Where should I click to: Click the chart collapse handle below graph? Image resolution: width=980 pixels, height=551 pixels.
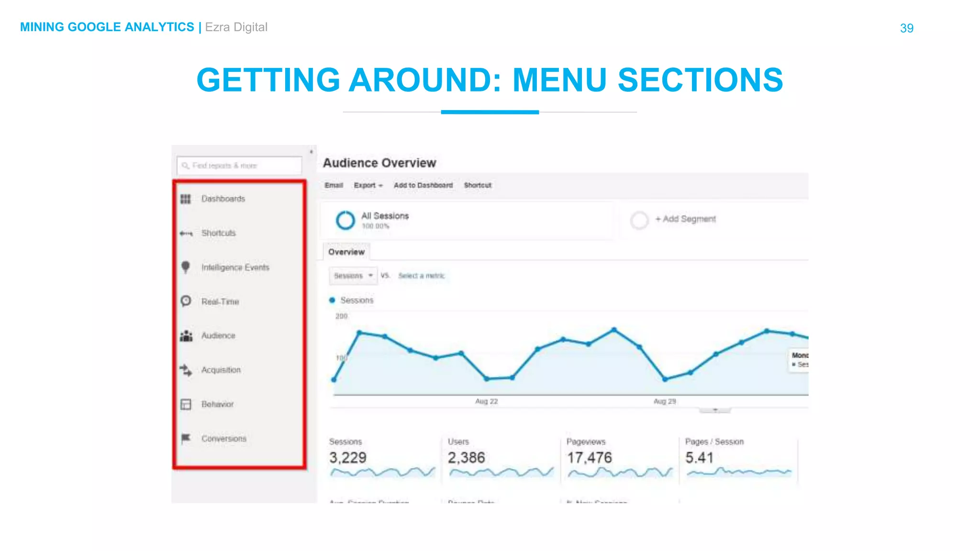click(715, 410)
